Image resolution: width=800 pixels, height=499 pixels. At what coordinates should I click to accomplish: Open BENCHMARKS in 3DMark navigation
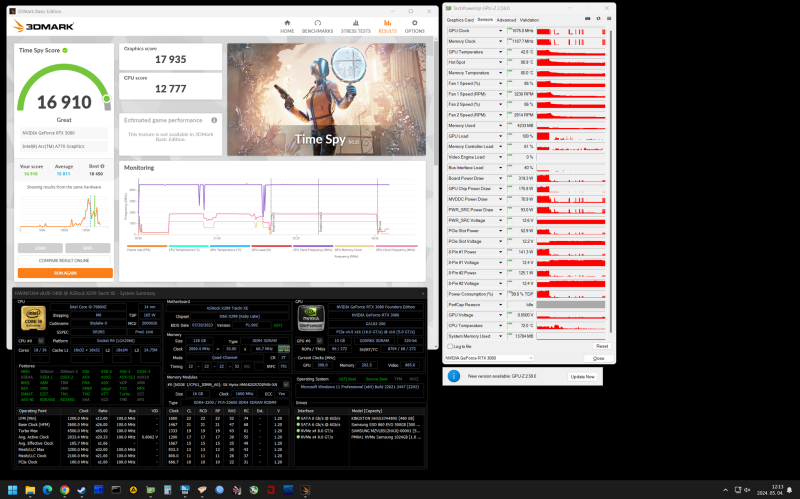(317, 27)
